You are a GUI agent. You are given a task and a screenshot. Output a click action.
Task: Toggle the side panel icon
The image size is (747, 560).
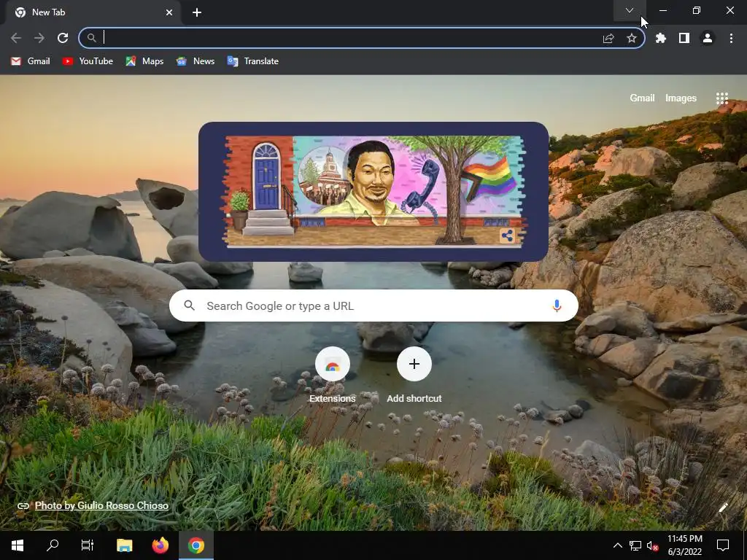[x=684, y=38]
